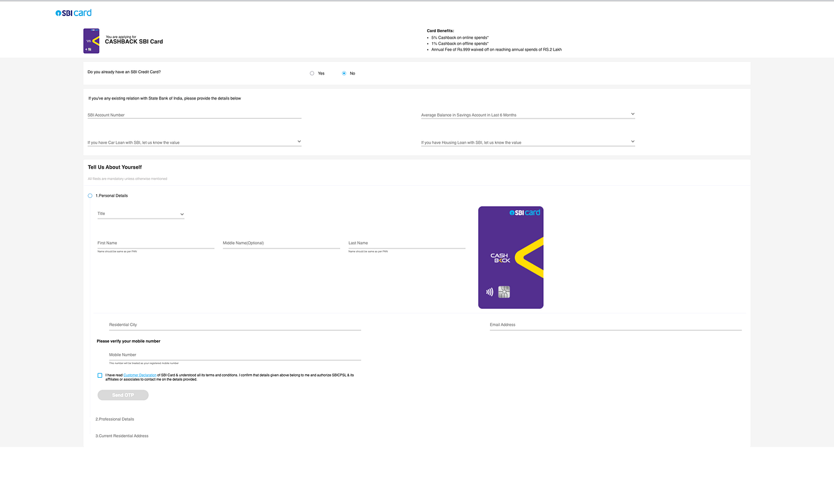Image resolution: width=834 pixels, height=504 pixels.
Task: Click the small Cashback card thumbnail
Action: coord(91,41)
